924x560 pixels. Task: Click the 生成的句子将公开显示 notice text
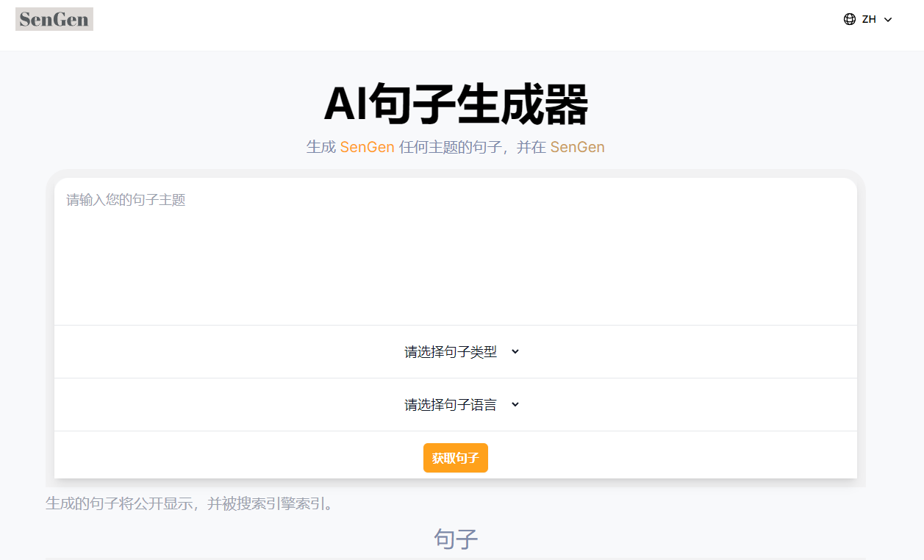(x=189, y=503)
